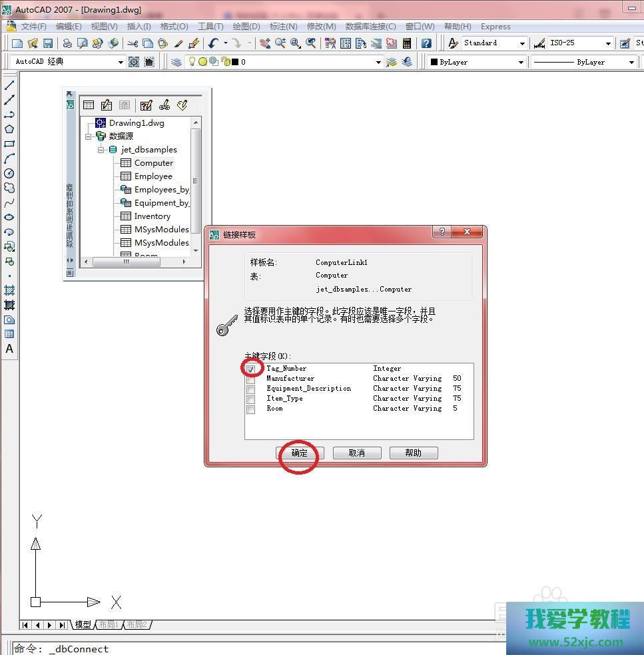Open the 格式(O) menu
This screenshot has height=655, width=644.
pos(174,27)
